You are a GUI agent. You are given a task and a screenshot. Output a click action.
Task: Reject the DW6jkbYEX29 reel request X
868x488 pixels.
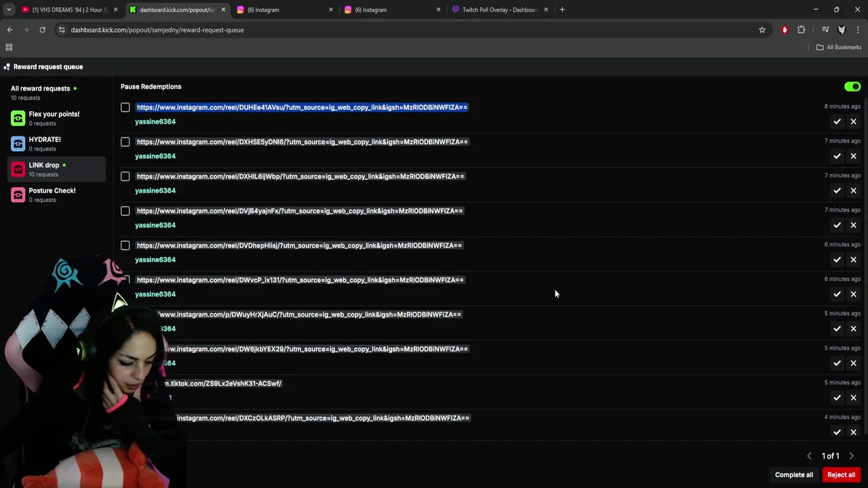(853, 364)
